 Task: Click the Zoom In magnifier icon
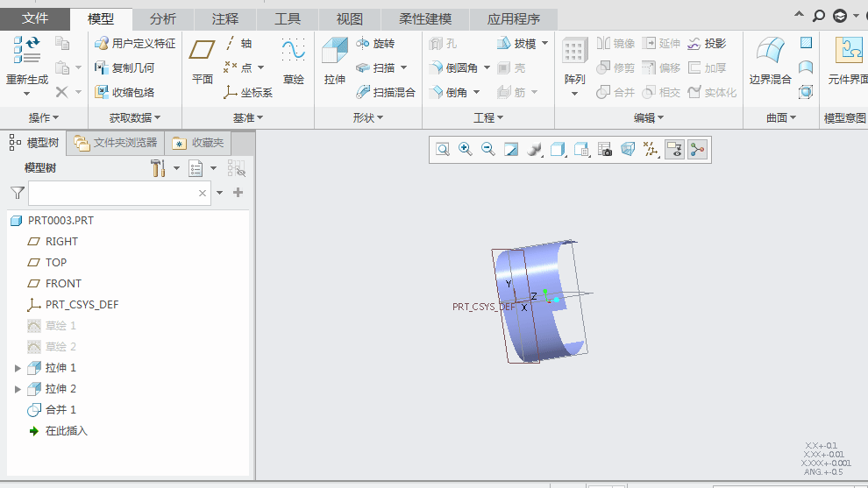[465, 150]
